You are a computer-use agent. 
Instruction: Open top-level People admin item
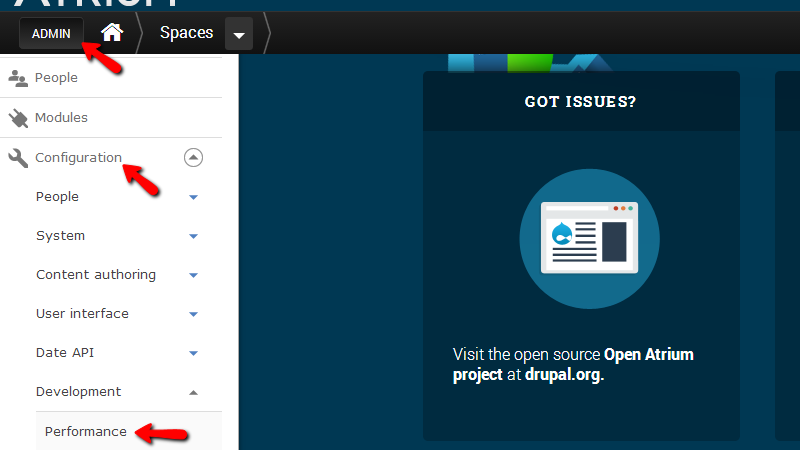[x=56, y=78]
